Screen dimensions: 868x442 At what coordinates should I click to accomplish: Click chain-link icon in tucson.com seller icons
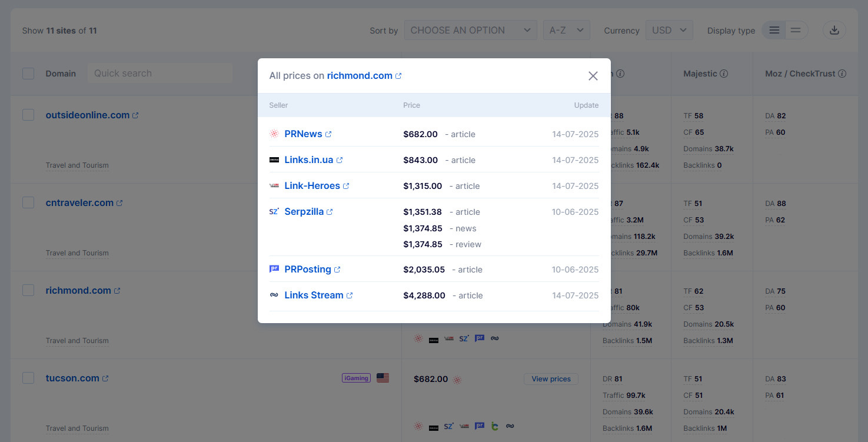click(x=510, y=426)
